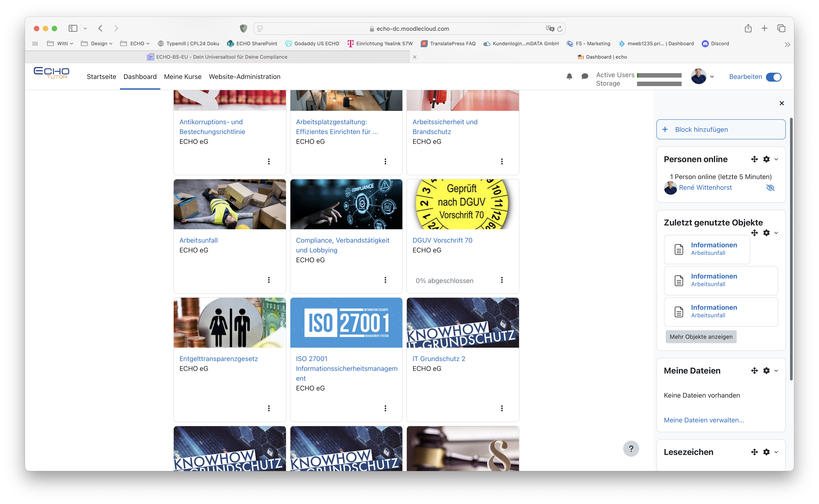Click move icon of Meine Dateien block

754,371
